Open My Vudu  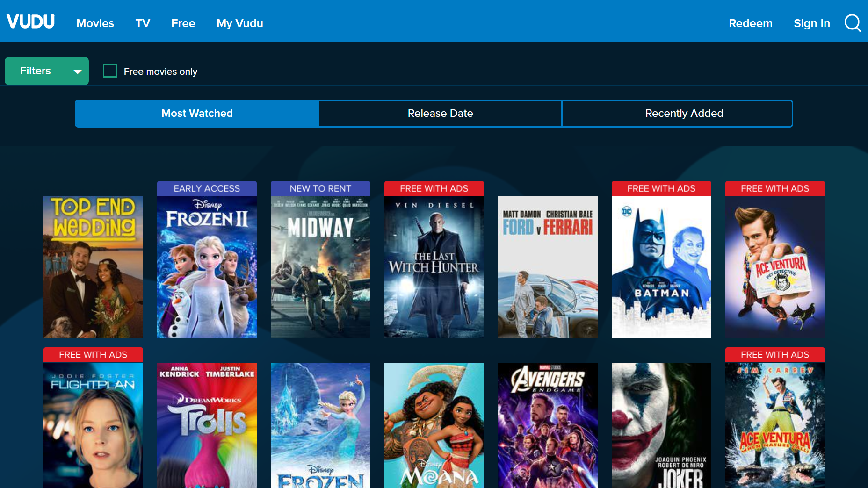(x=239, y=23)
